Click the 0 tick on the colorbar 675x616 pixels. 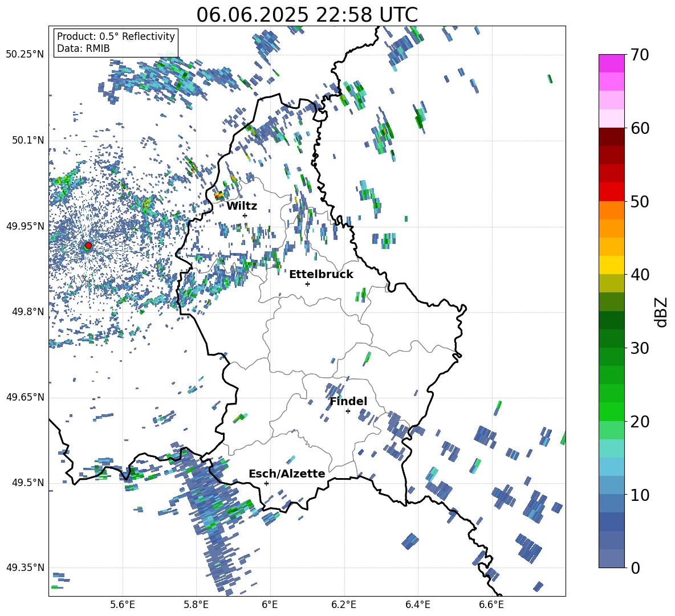pos(635,568)
